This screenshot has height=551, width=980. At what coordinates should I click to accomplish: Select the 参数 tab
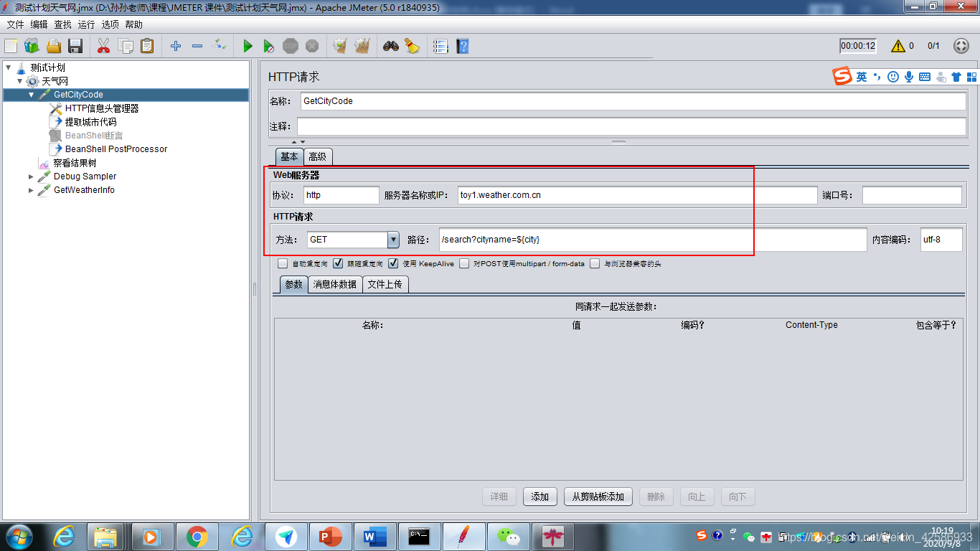tap(293, 284)
